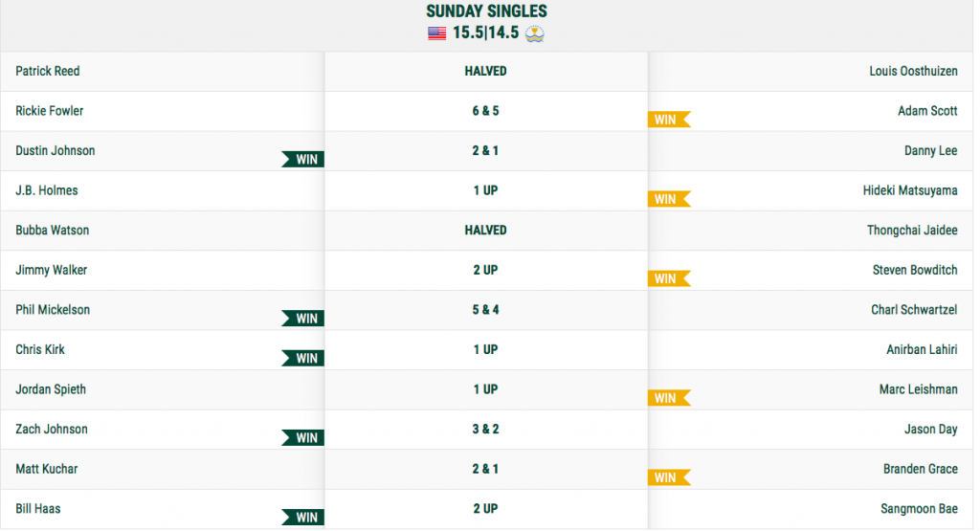Click the USA flag icon in header

tap(436, 33)
